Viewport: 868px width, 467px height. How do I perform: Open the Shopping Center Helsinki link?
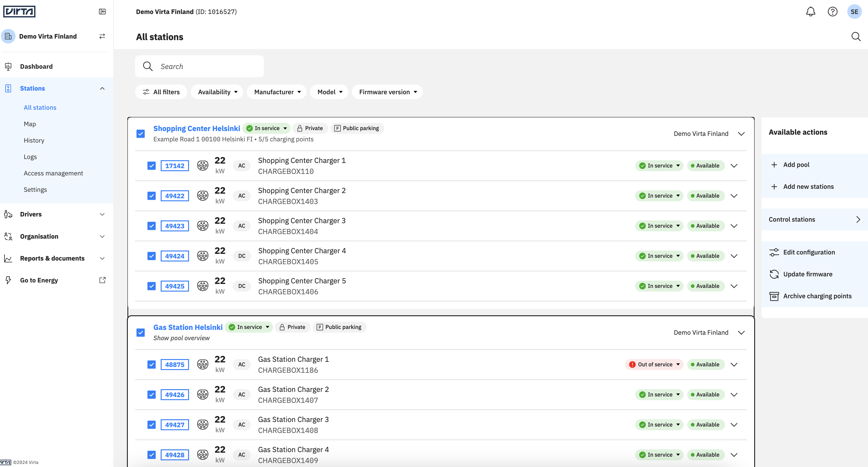pos(196,128)
